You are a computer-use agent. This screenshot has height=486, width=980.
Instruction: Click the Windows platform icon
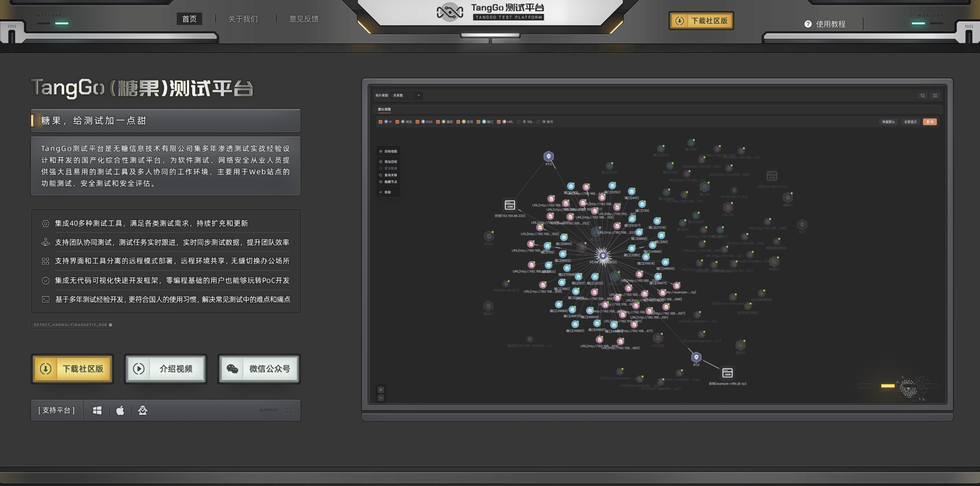pos(97,410)
